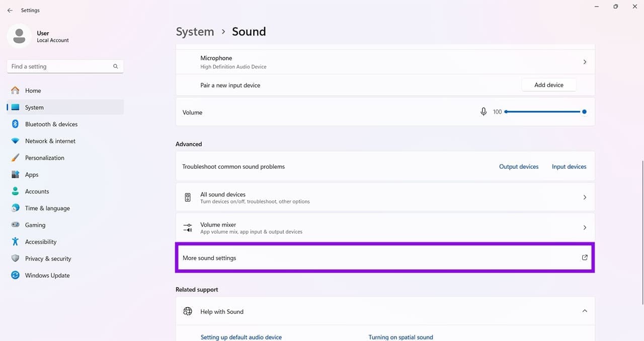Image resolution: width=644 pixels, height=341 pixels.
Task: Troubleshoot Input devices link
Action: pyautogui.click(x=569, y=167)
